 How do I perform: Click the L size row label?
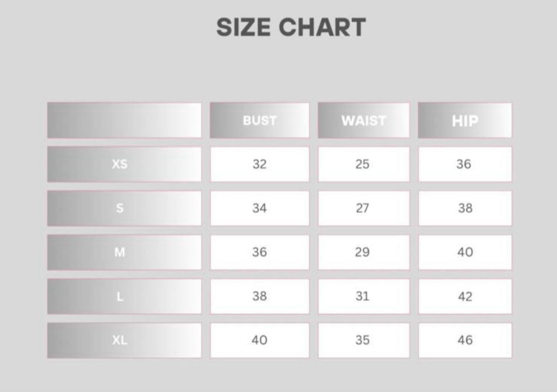[x=120, y=296]
